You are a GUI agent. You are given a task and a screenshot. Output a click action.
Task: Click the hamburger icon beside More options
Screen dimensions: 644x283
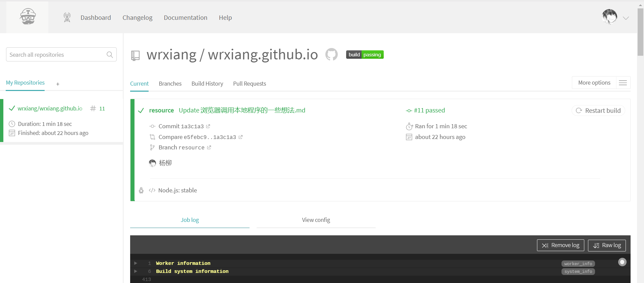click(623, 83)
